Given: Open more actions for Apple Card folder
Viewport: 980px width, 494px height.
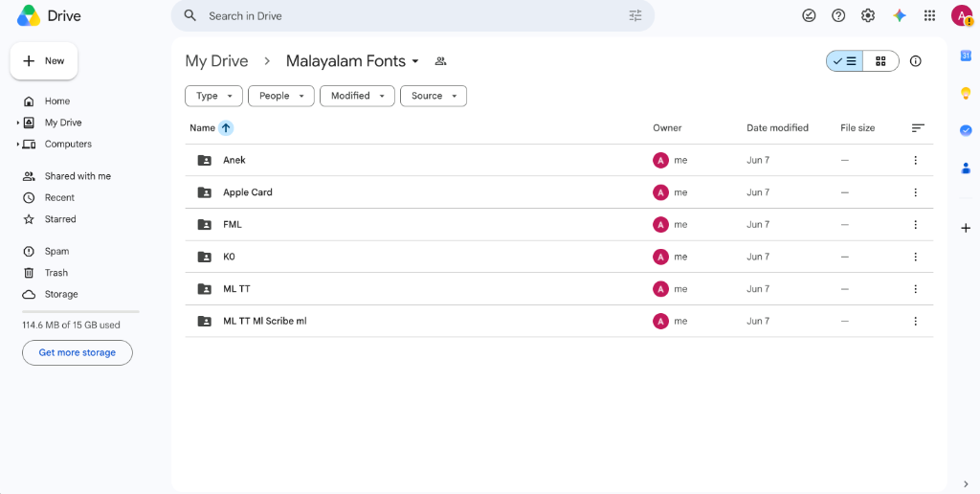Looking at the screenshot, I should pos(916,192).
